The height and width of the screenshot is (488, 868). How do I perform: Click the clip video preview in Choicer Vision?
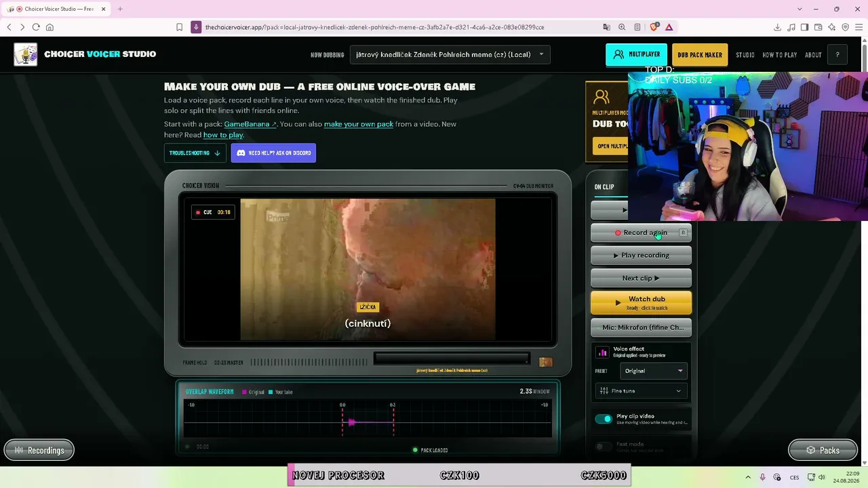[x=368, y=269]
